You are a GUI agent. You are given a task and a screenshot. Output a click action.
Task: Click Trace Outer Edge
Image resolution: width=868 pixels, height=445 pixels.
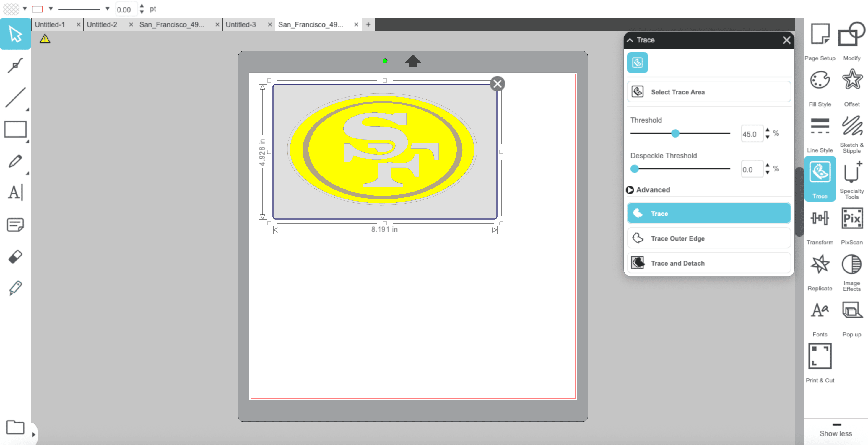708,238
